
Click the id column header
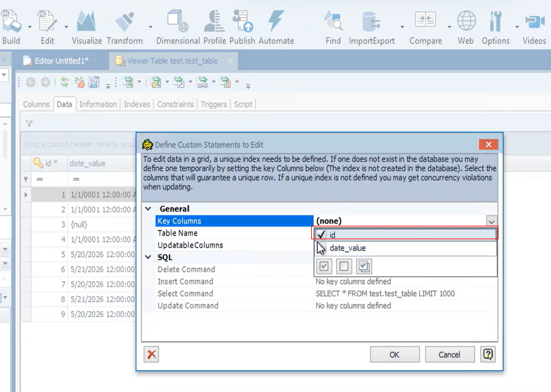pos(49,163)
